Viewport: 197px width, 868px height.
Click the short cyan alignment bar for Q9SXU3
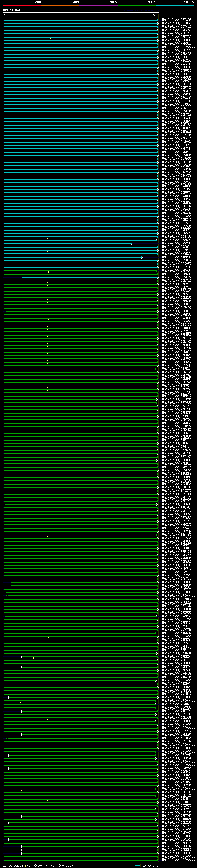(68, 244)
